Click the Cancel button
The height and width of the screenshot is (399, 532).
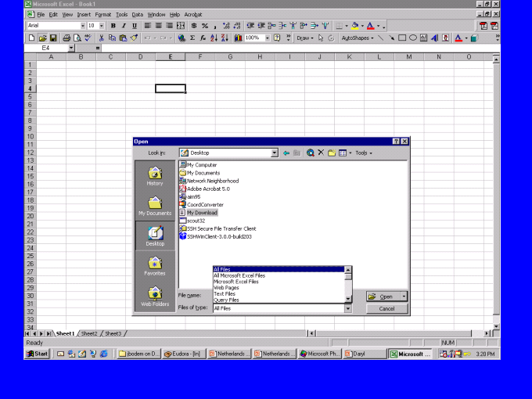(x=386, y=309)
